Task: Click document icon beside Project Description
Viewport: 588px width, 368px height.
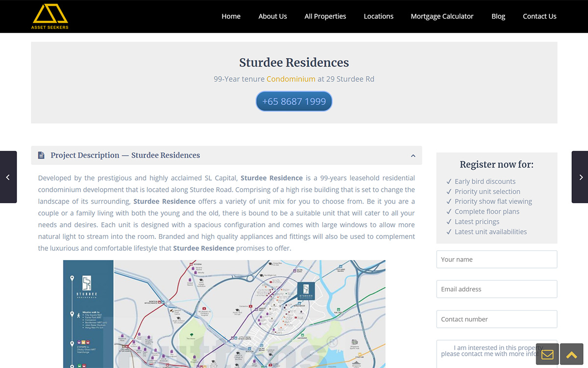Action: pos(42,156)
